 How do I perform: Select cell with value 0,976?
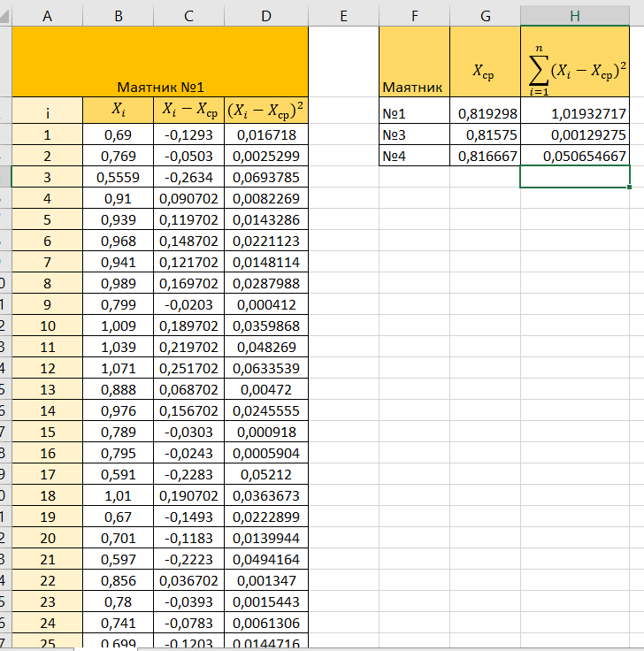[x=119, y=410]
